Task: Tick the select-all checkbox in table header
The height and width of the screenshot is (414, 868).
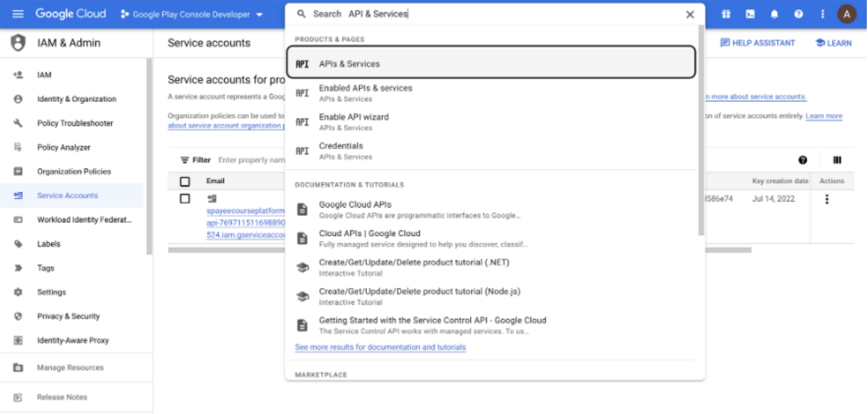Action: tap(185, 181)
